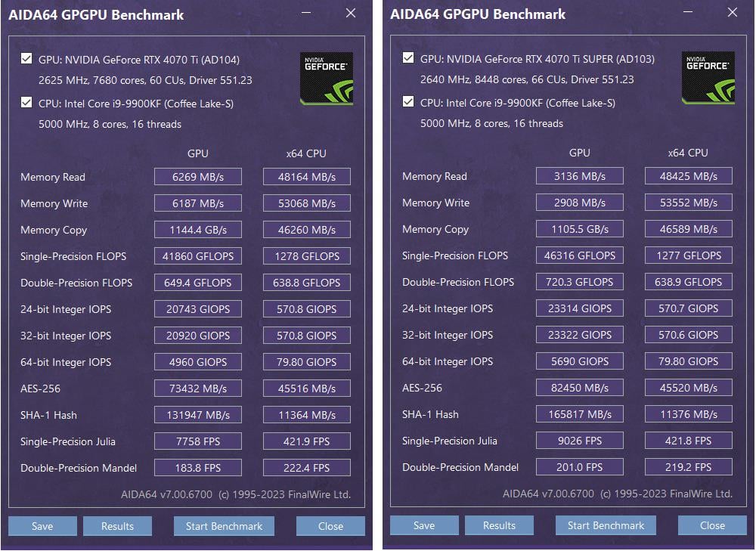
Task: Click the 53068 MB/s CPU Memory Write value
Action: pyautogui.click(x=307, y=203)
